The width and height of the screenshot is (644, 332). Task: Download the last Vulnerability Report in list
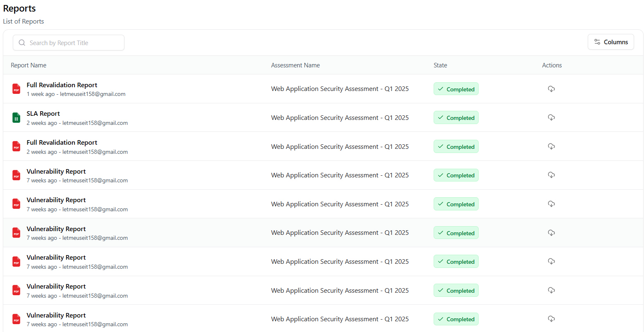[551, 319]
